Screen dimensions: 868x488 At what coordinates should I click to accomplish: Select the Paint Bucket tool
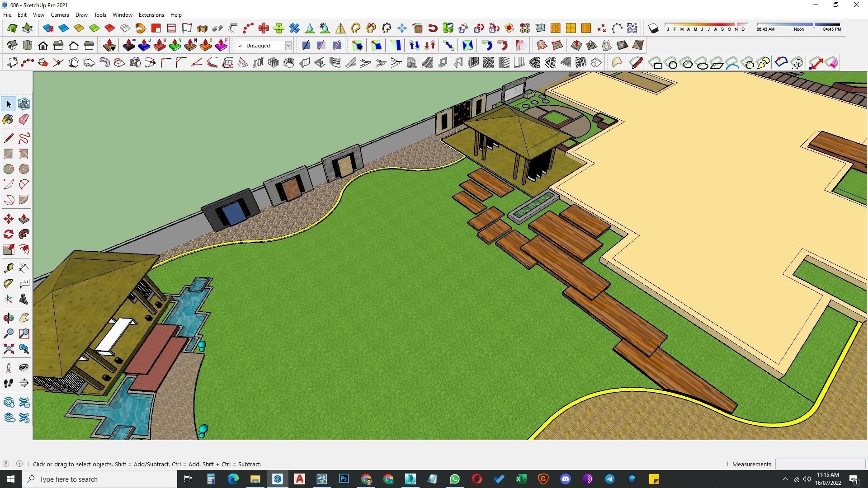[8, 119]
